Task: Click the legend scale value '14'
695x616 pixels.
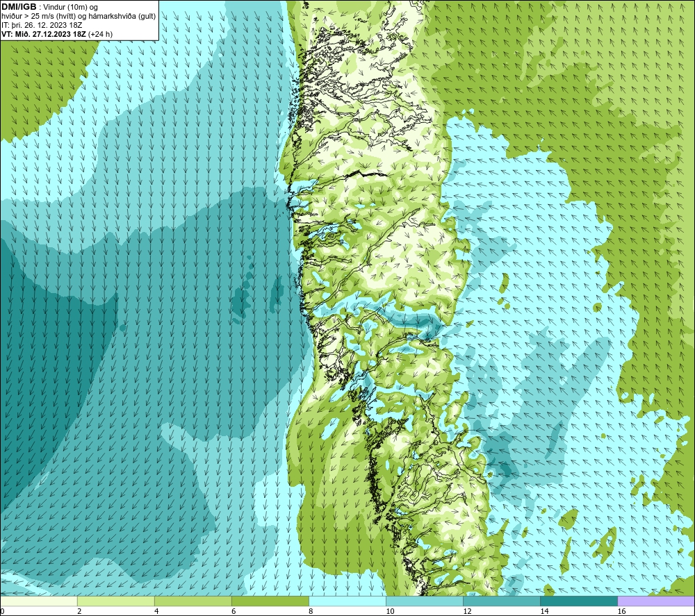Action: click(544, 611)
